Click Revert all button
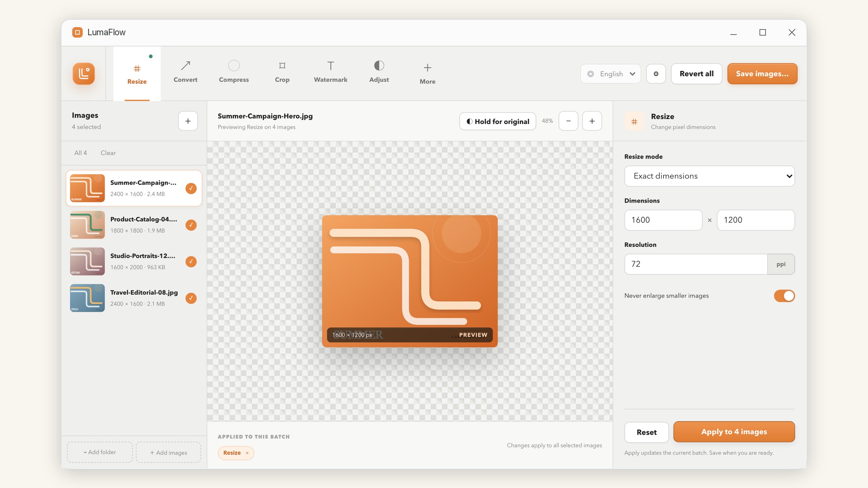The height and width of the screenshot is (488, 868). tap(696, 74)
